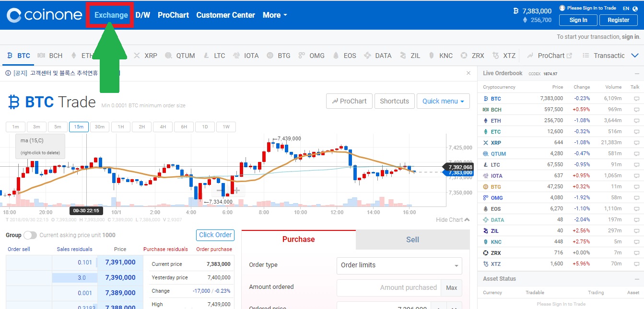
Task: Select the BCH coin tab
Action: [x=50, y=56]
